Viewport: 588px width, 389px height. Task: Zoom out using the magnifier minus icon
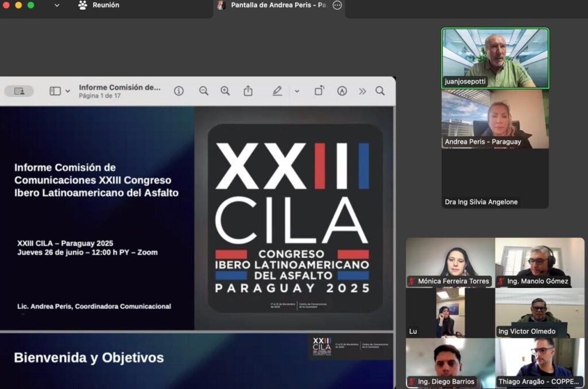click(x=204, y=91)
